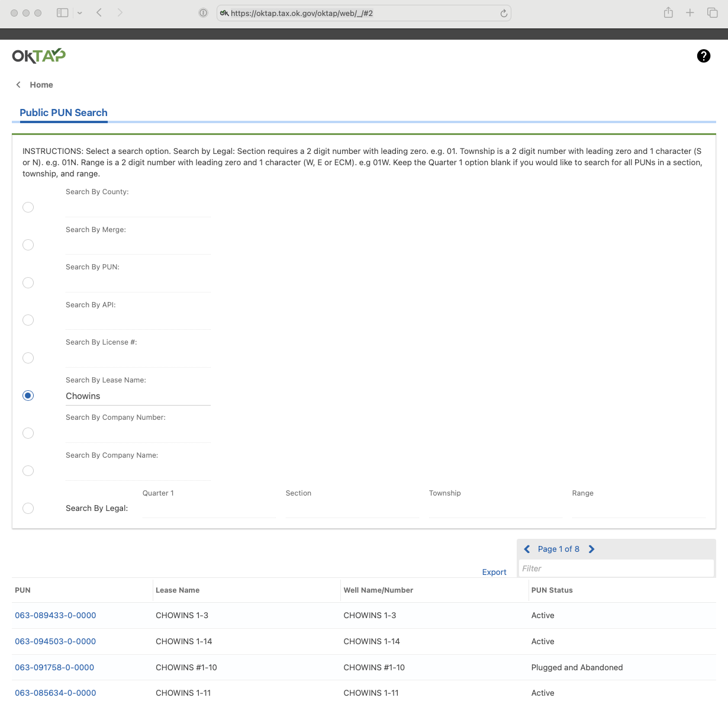Select Search By PUN radio button
Screen dimensions: 728x704
(x=28, y=282)
